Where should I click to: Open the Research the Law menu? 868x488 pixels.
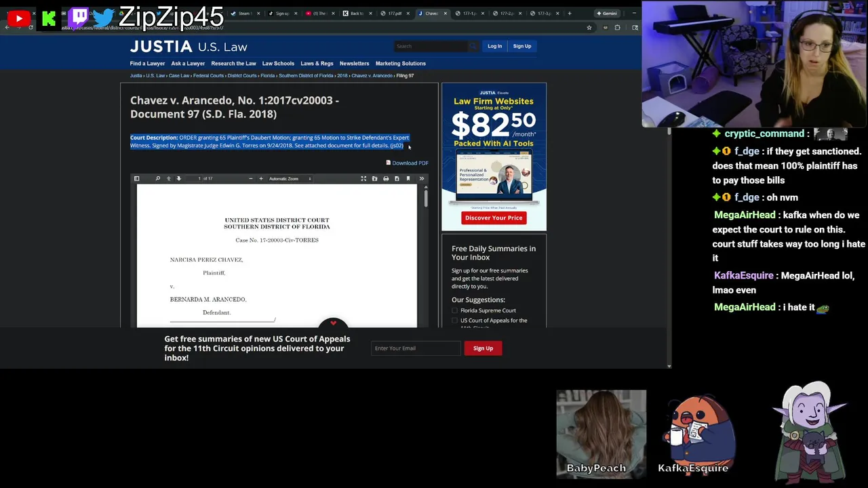[x=233, y=64]
